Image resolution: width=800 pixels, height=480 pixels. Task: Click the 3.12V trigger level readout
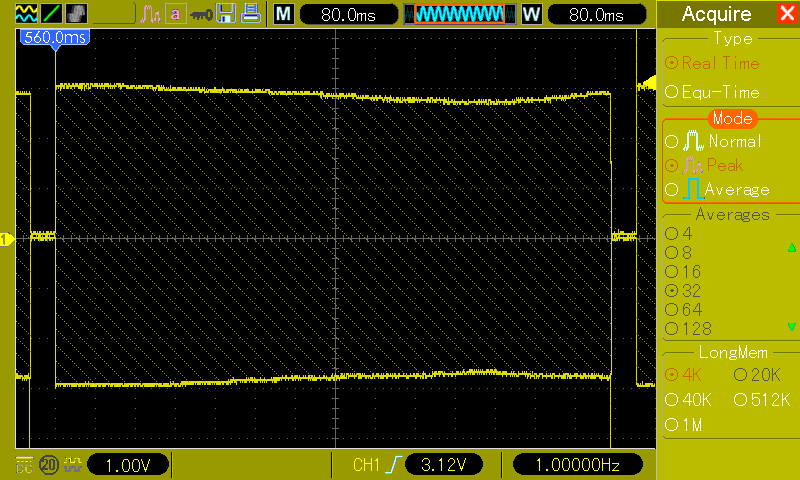pos(443,465)
